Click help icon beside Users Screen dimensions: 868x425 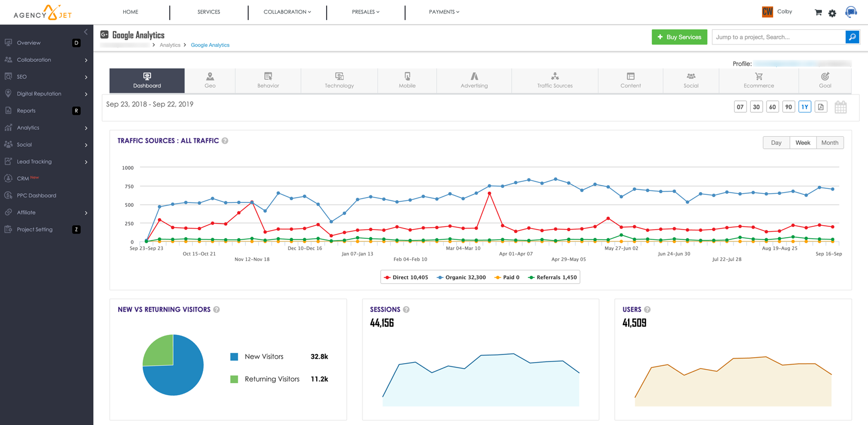coord(647,310)
